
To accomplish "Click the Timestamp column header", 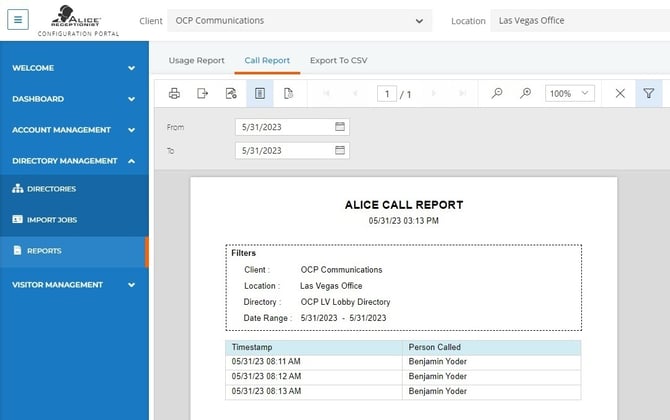I will 314,347.
